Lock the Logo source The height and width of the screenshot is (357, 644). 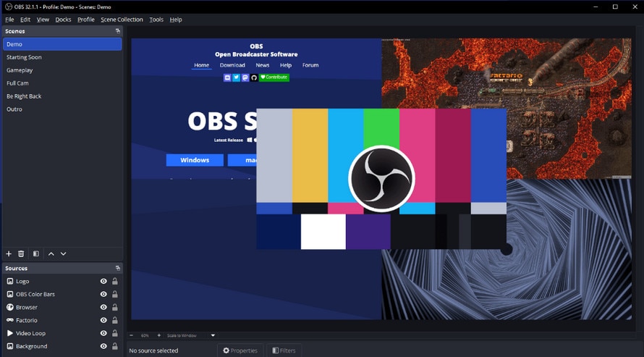(115, 281)
